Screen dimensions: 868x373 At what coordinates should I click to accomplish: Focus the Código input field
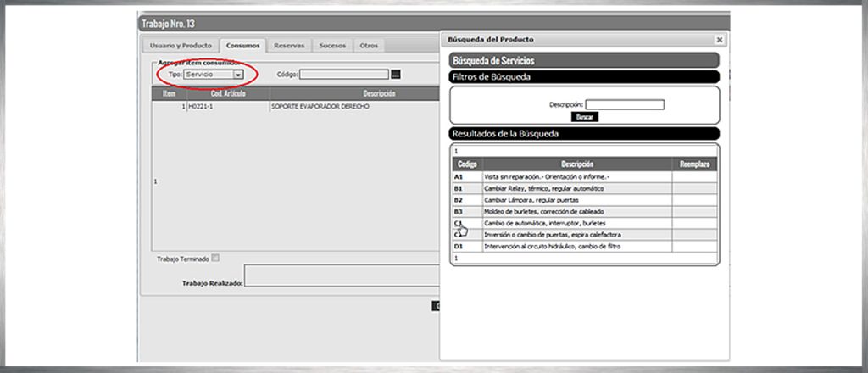[344, 75]
